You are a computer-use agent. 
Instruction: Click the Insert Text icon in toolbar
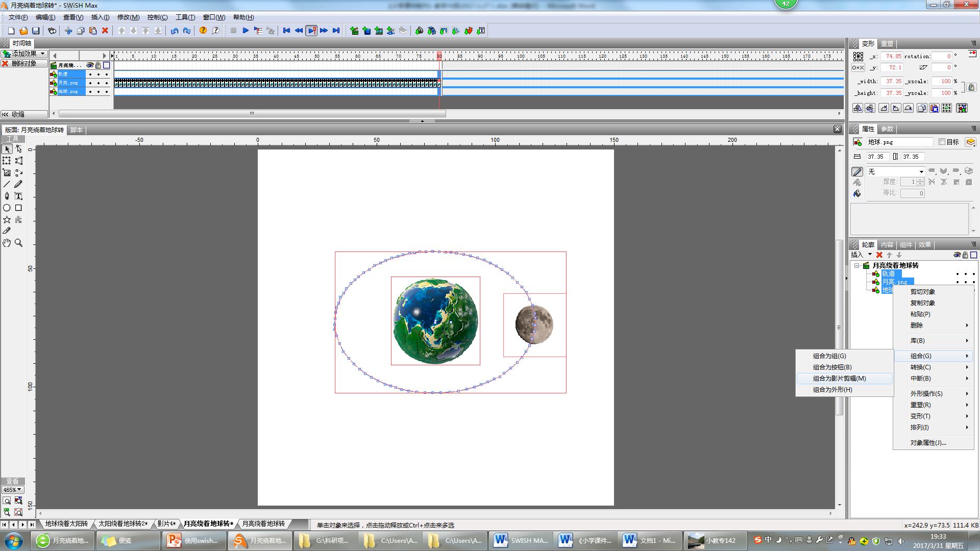[481, 31]
